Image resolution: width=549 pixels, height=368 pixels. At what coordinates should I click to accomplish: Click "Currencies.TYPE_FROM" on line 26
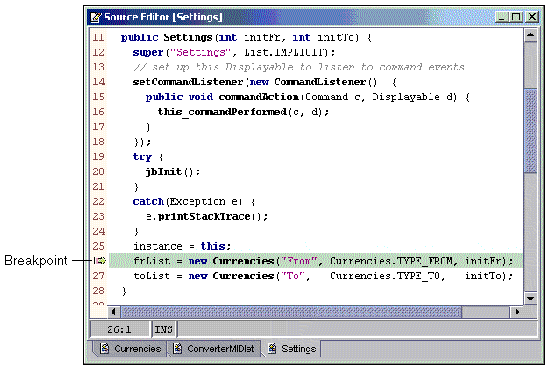[391, 261]
